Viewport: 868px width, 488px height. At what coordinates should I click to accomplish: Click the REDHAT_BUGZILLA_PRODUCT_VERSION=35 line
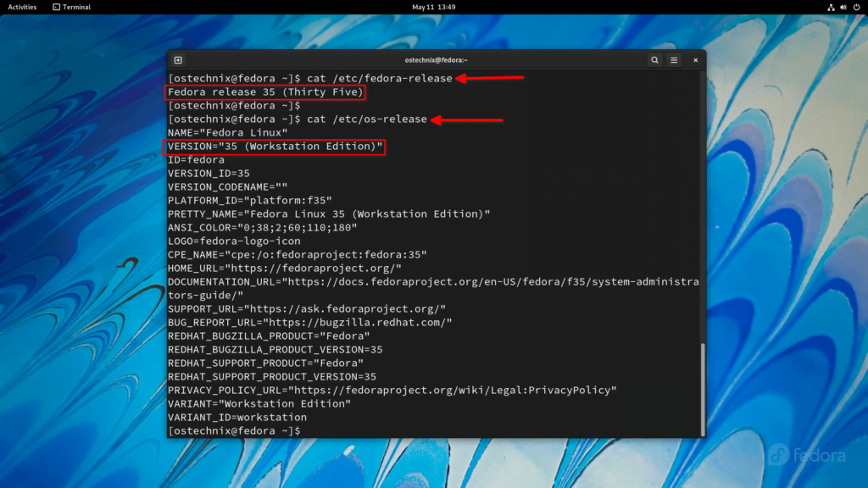click(275, 350)
